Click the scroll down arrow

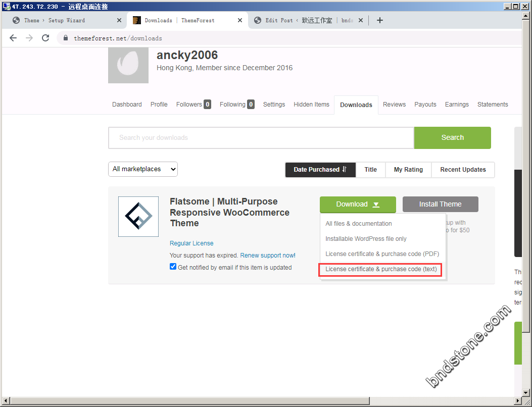tap(525, 393)
